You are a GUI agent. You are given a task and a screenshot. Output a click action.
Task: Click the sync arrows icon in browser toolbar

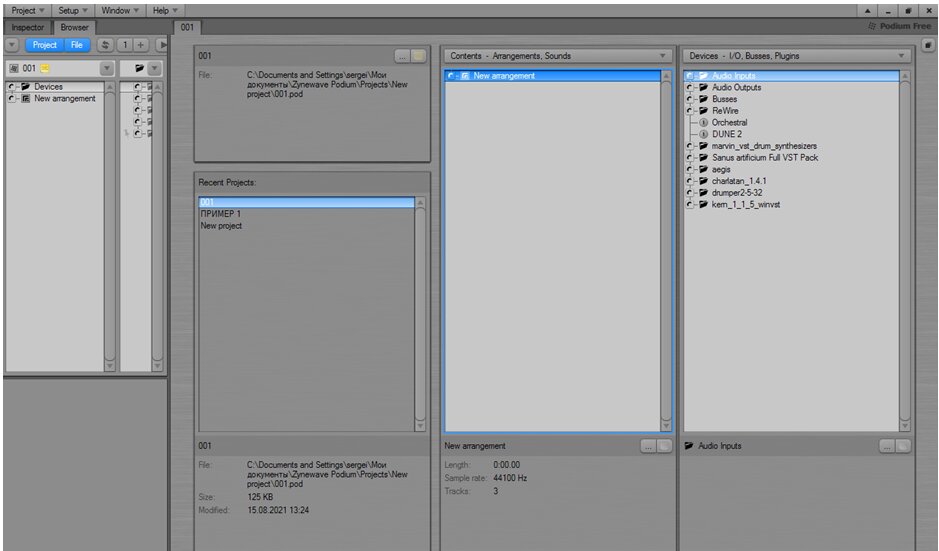(105, 45)
